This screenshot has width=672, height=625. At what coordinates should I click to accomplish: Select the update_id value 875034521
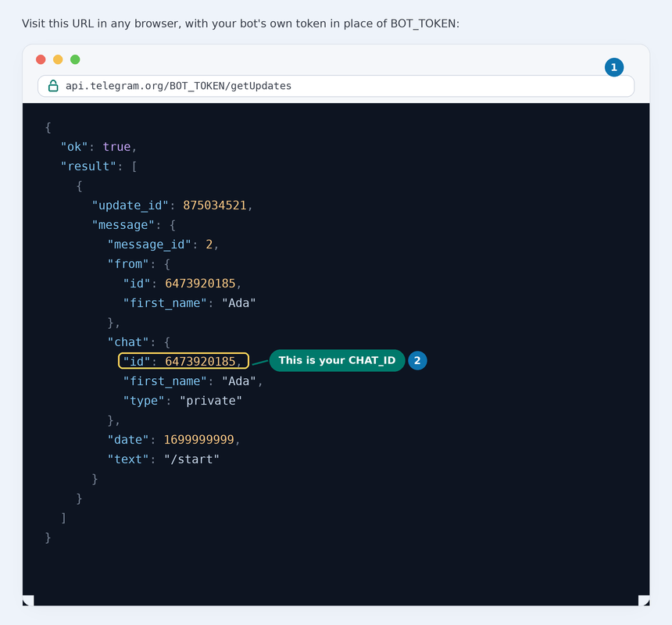[215, 205]
